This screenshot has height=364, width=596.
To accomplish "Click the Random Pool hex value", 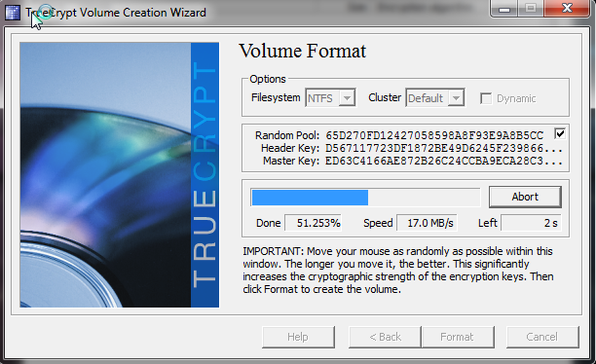I will click(x=434, y=135).
